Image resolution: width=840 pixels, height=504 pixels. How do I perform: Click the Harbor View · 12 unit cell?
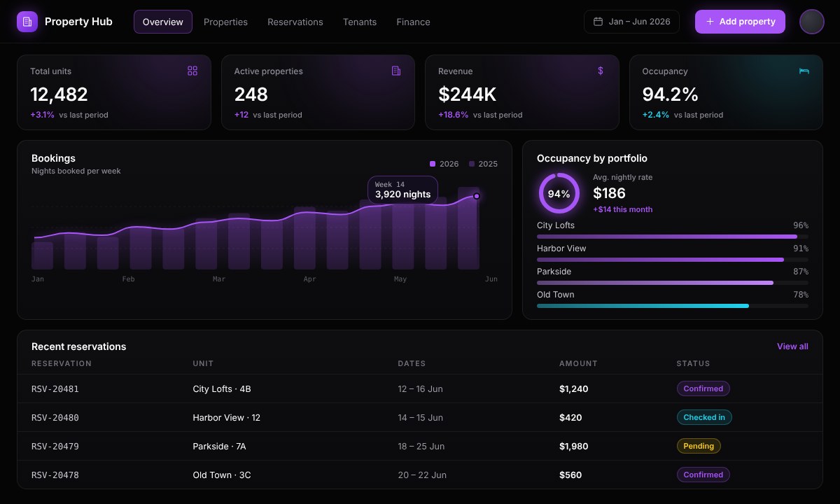point(227,417)
